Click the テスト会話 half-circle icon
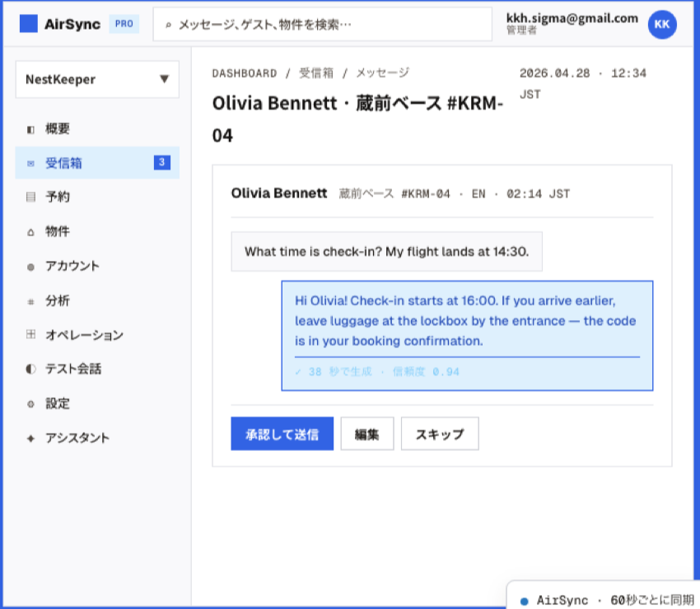 point(30,369)
